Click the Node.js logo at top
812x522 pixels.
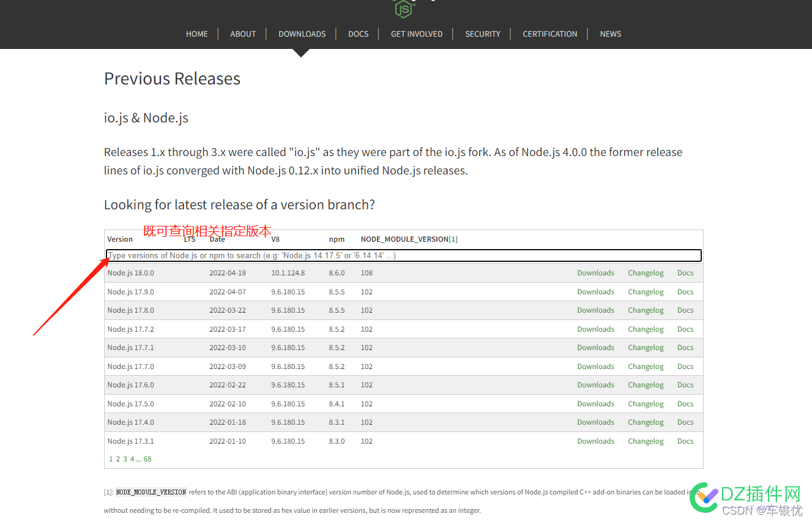point(404,8)
